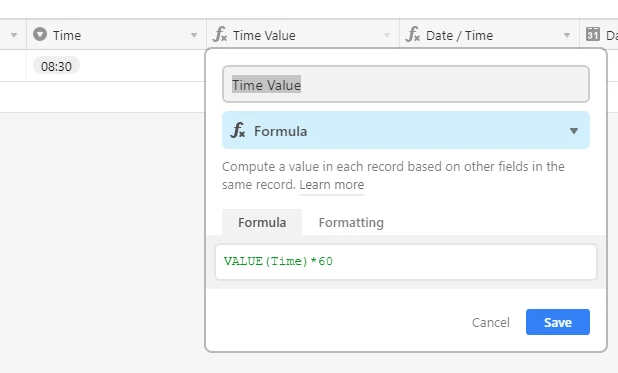Switch to the Formatting tab
Screen dimensions: 618x373
[351, 222]
